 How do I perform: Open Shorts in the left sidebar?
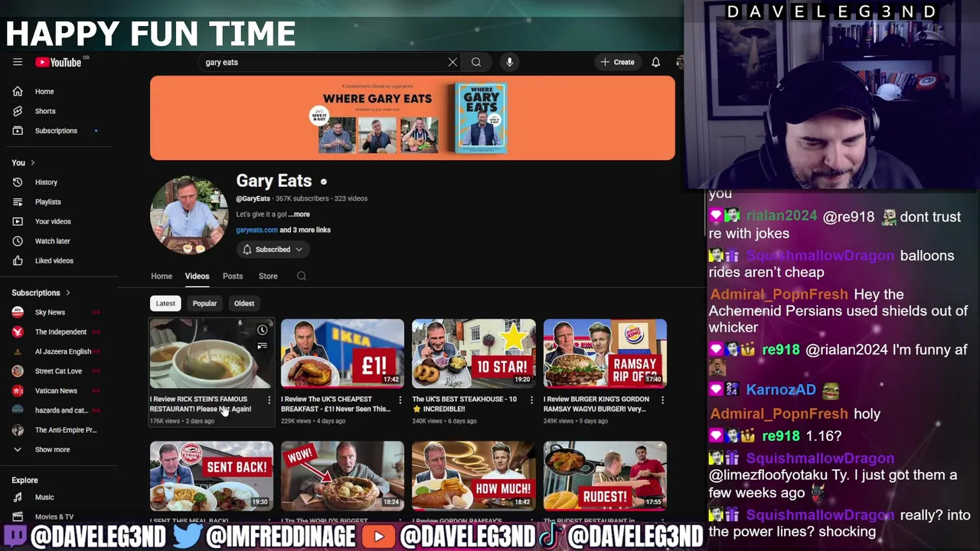[59, 111]
